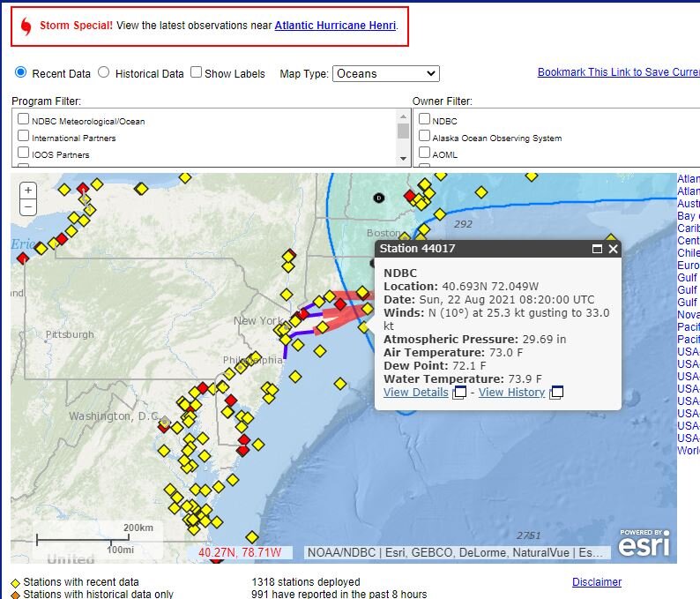Click new-window icon beside View History
Image resolution: width=700 pixels, height=599 pixels.
coord(556,393)
